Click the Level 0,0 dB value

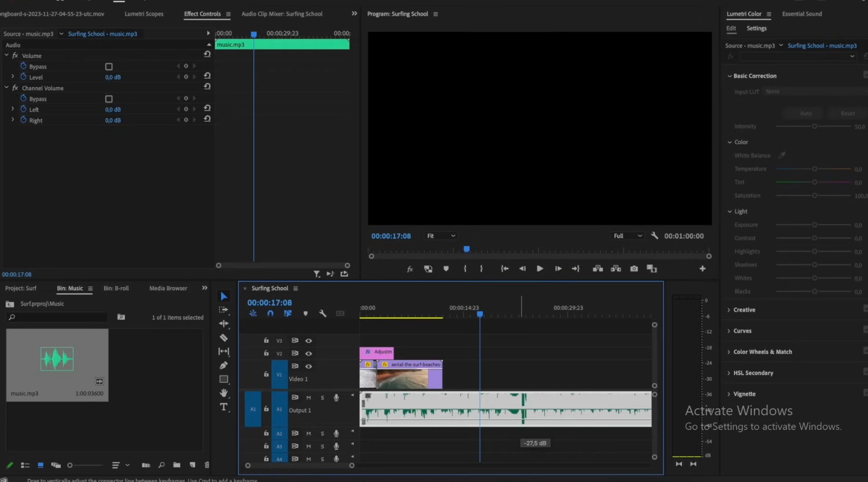tap(113, 78)
